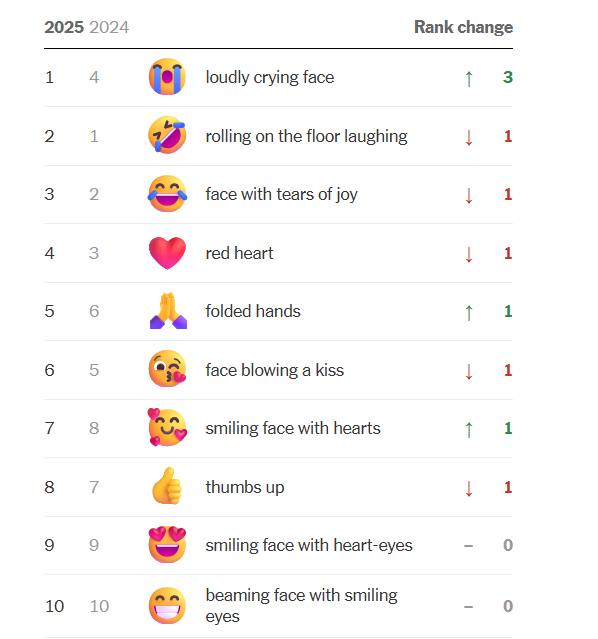This screenshot has height=639, width=598.
Task: Click the folded hands emoji
Action: 168,311
